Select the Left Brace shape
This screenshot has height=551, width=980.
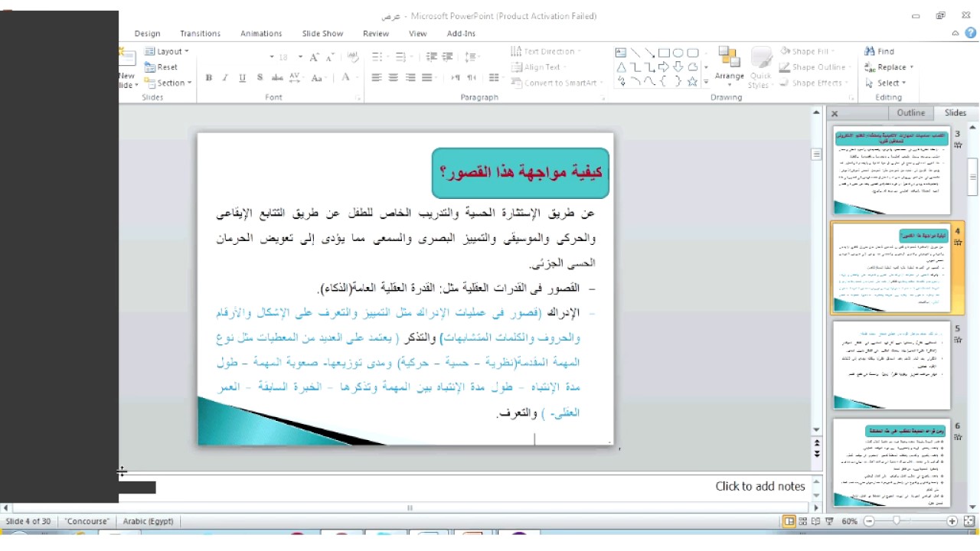664,81
